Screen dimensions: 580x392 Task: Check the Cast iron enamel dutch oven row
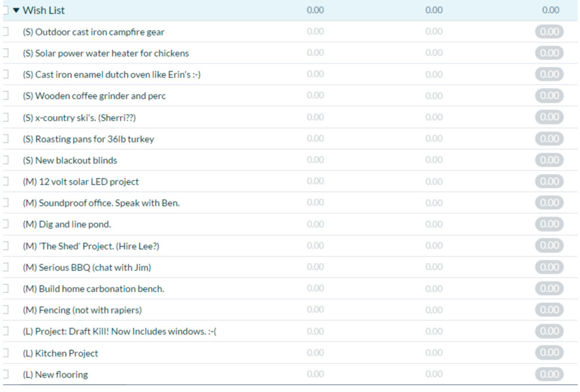tap(6, 74)
